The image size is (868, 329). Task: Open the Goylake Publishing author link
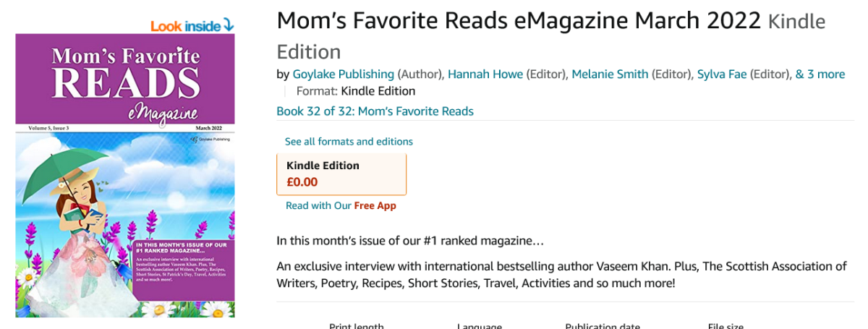[344, 74]
